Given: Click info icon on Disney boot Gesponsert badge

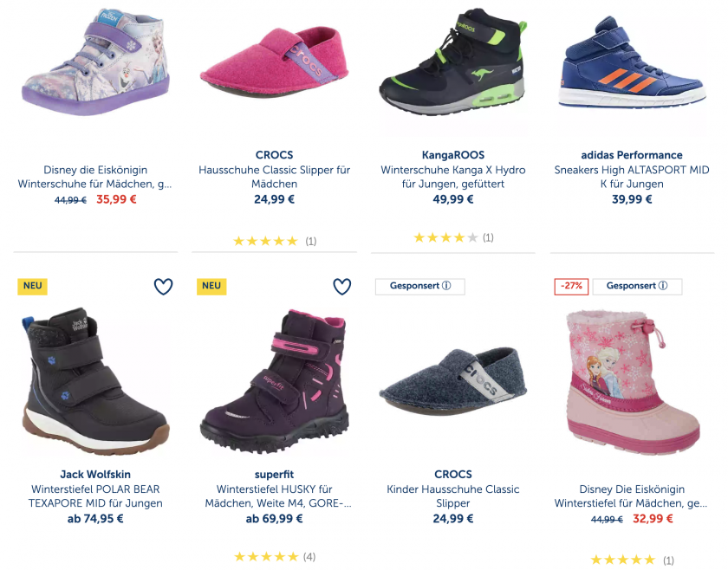Looking at the screenshot, I should 663,287.
